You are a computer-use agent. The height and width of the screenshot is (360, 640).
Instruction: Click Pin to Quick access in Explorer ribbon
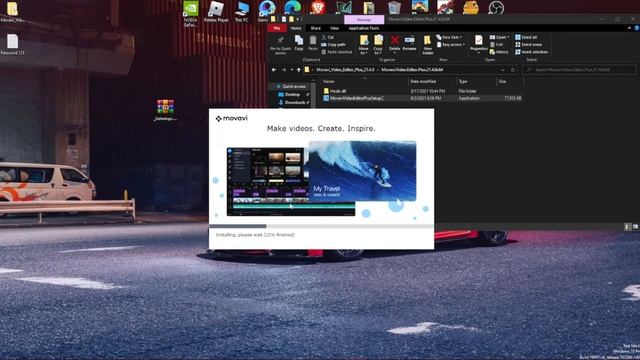pos(280,45)
